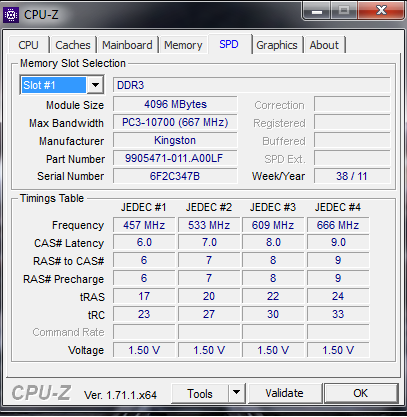Viewport: 407px width, 417px height.
Task: Click the 4096 MBytes module size value
Action: point(175,104)
